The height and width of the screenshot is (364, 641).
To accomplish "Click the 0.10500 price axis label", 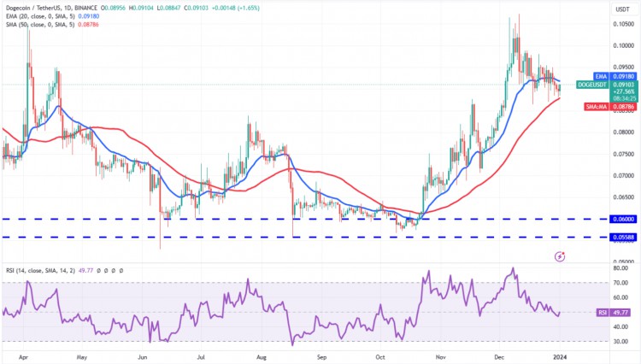I will [623, 24].
